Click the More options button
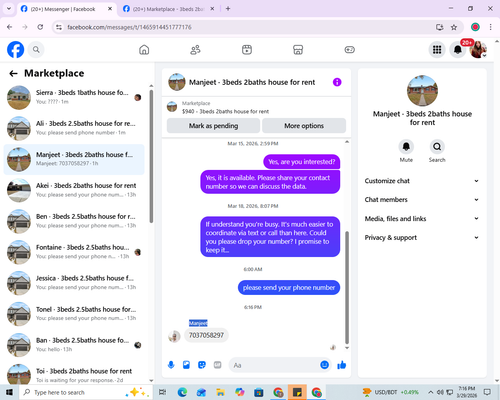The image size is (500, 400). tap(304, 126)
